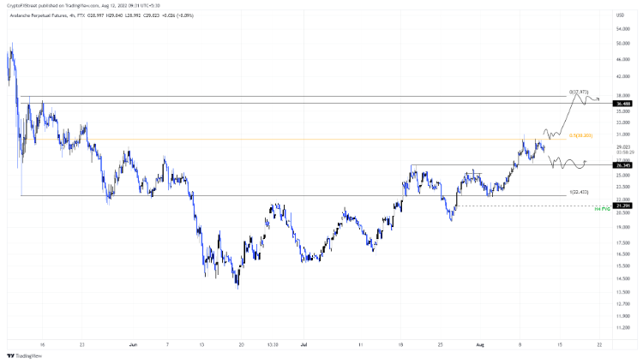Click the Jul marker on time axis
The height and width of the screenshot is (364, 643).
(x=303, y=345)
